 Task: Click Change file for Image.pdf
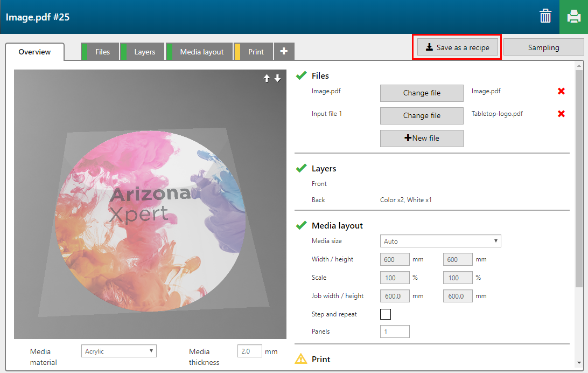pyautogui.click(x=422, y=93)
